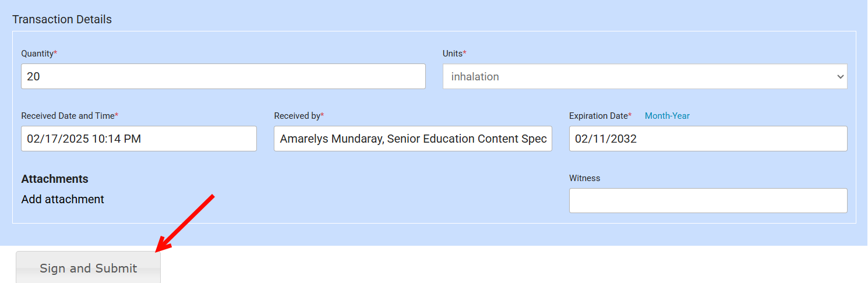Click the Received Date and Time label
This screenshot has width=868, height=283.
(x=68, y=116)
